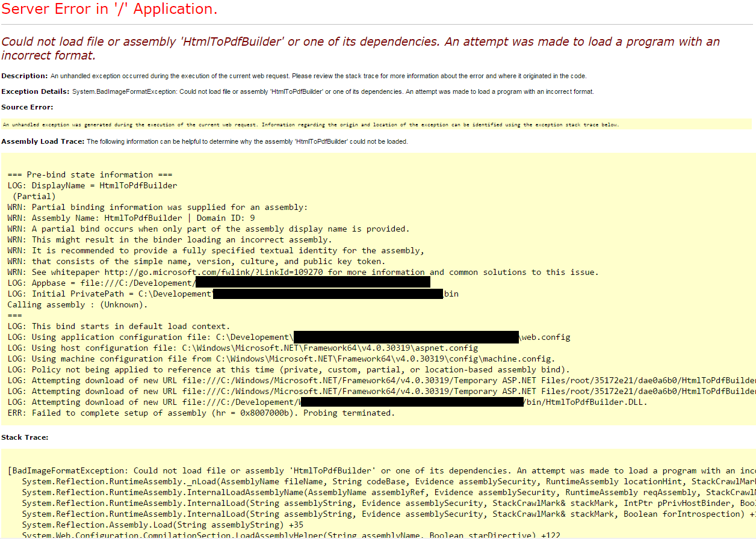
Task: Click the 'LOG: Initial PrivatePath' line
Action: (110, 294)
